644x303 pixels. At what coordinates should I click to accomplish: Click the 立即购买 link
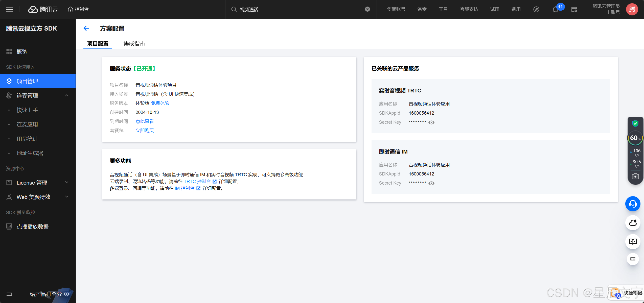tap(145, 130)
